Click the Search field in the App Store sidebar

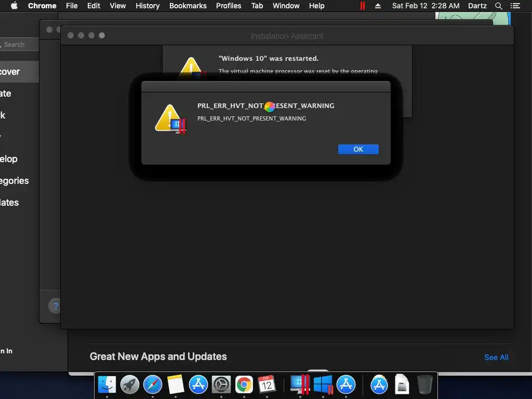point(19,45)
